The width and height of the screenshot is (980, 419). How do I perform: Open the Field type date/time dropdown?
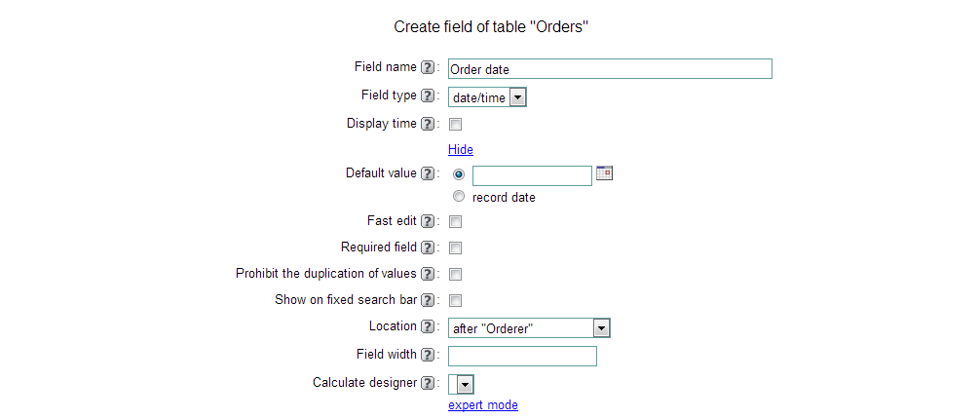(487, 97)
